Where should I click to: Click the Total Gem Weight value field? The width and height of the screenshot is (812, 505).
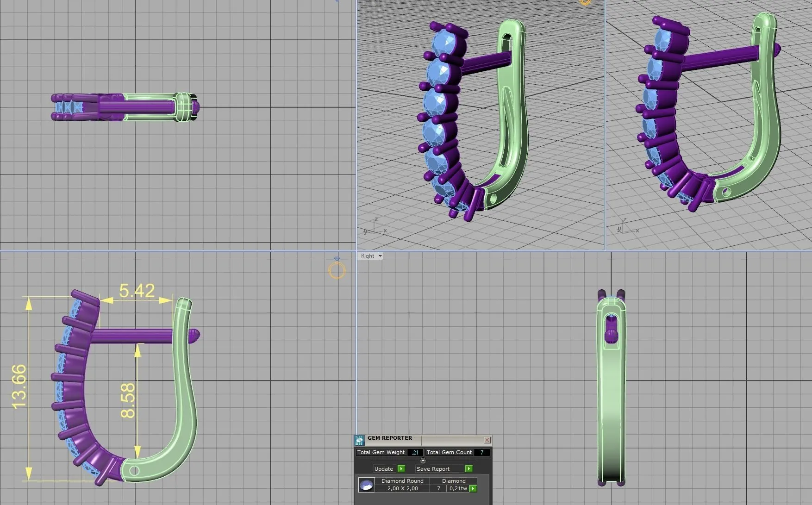point(415,452)
